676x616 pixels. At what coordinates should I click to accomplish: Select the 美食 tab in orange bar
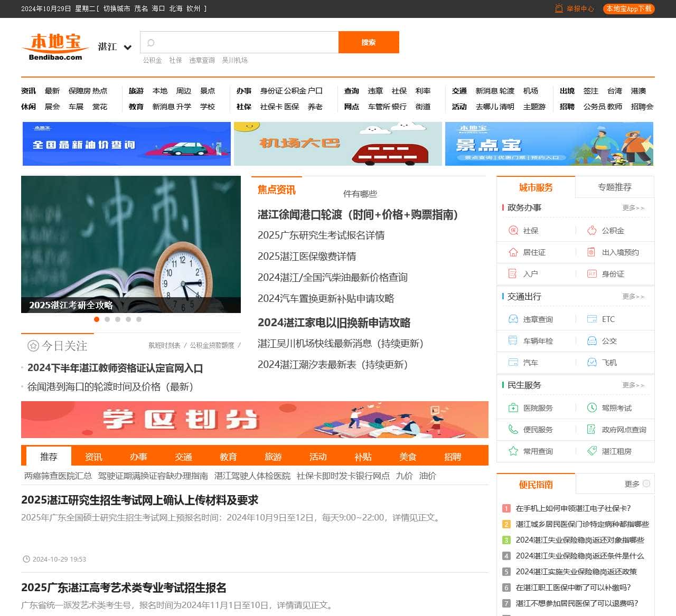(408, 457)
